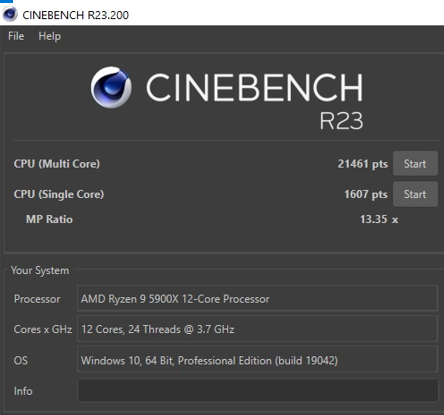Click the 21461 pts multi core score
Screen dimensions: 444x415
pos(363,164)
